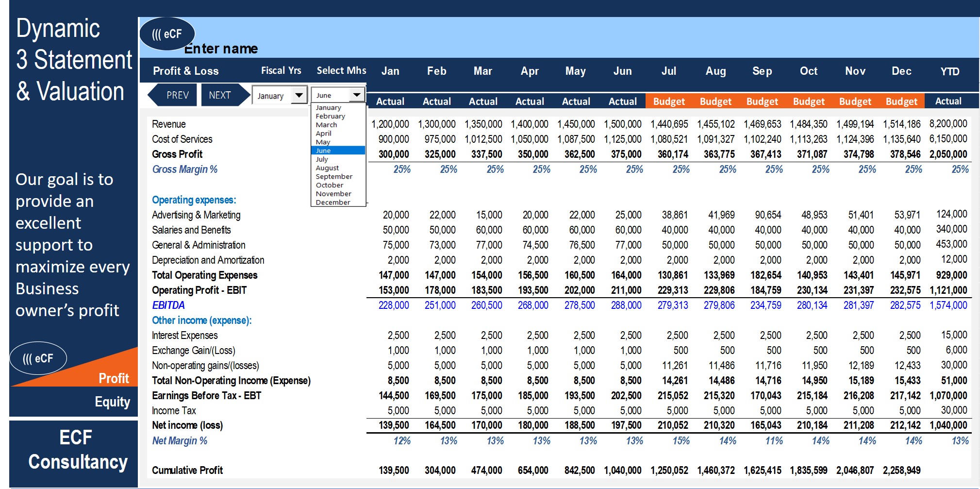Click the Other income (expense): heading
Screen dimensions: 980x489
(201, 320)
